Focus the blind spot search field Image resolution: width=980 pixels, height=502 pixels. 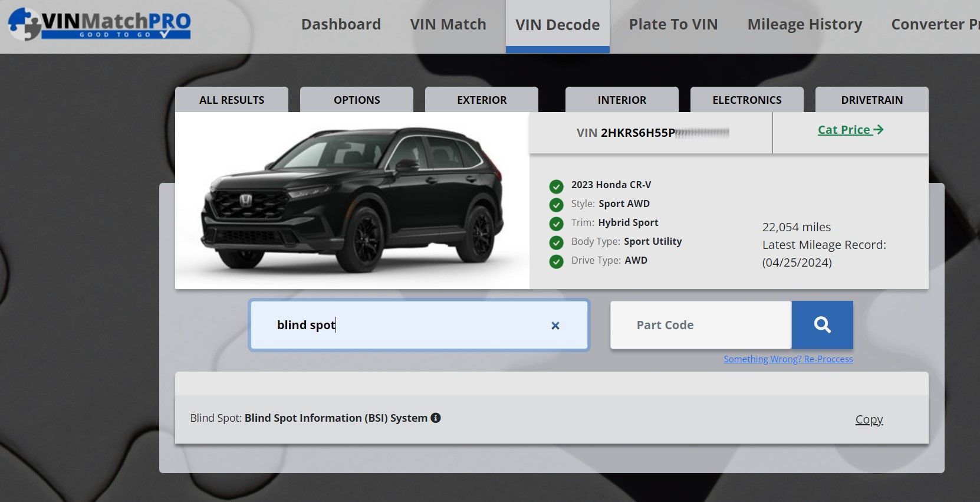tap(419, 325)
